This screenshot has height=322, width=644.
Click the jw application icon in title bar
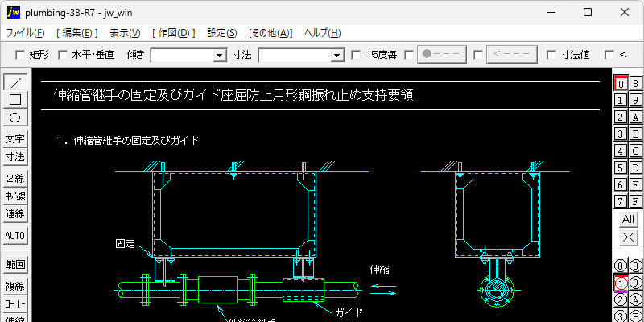[x=14, y=12]
